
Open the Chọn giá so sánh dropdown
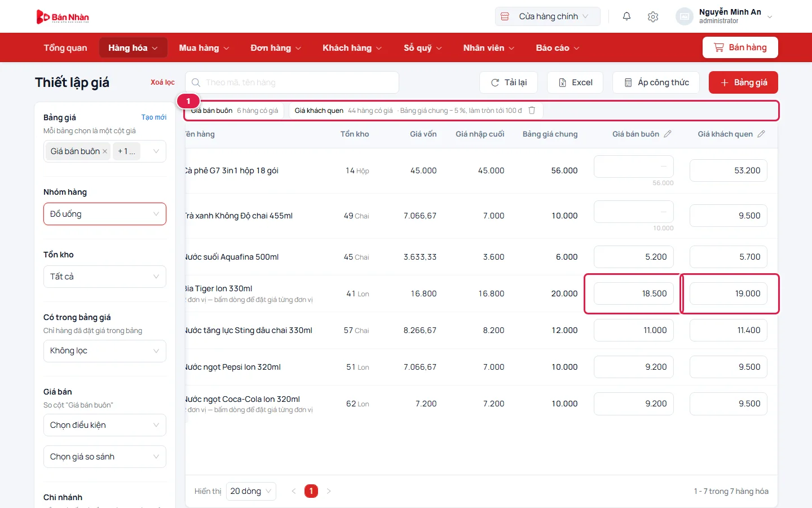tap(105, 457)
